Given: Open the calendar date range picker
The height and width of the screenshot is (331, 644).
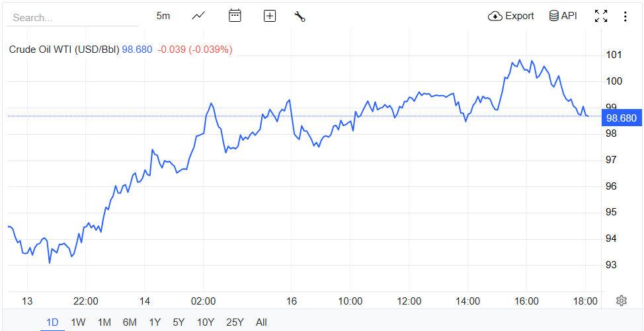Looking at the screenshot, I should pyautogui.click(x=235, y=16).
